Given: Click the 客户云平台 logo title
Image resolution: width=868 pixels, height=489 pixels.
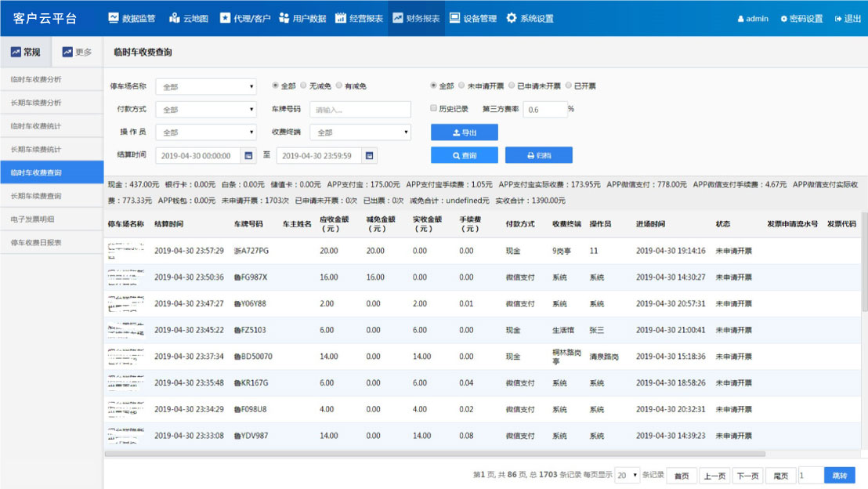Looking at the screenshot, I should pos(45,18).
